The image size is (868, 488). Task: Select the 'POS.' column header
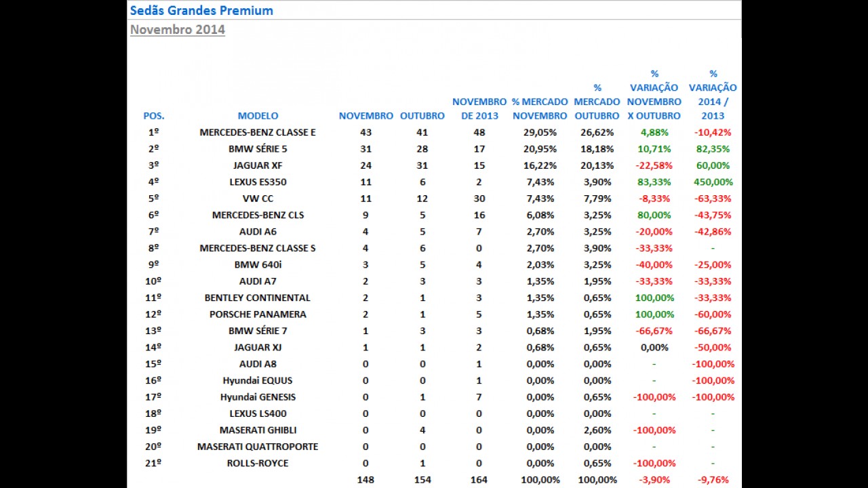click(154, 116)
